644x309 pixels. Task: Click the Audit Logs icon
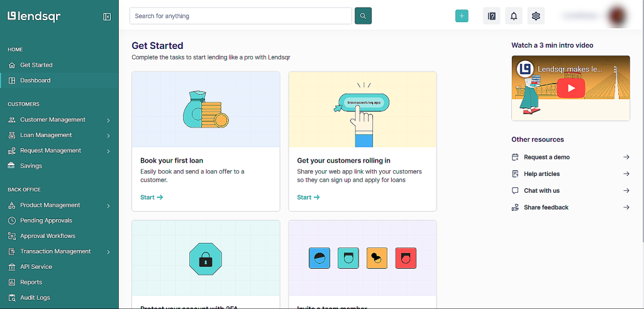12,298
